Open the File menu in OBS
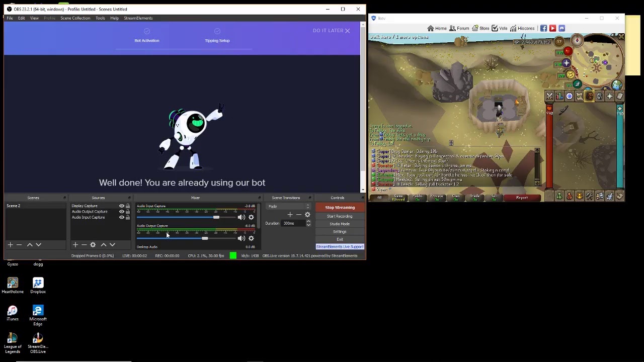This screenshot has height=362, width=644. tap(10, 18)
